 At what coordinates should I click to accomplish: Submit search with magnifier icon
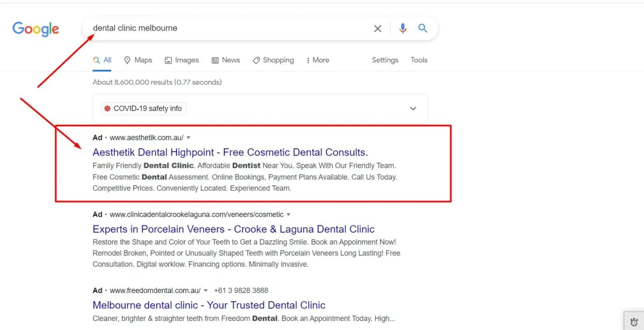pos(423,28)
